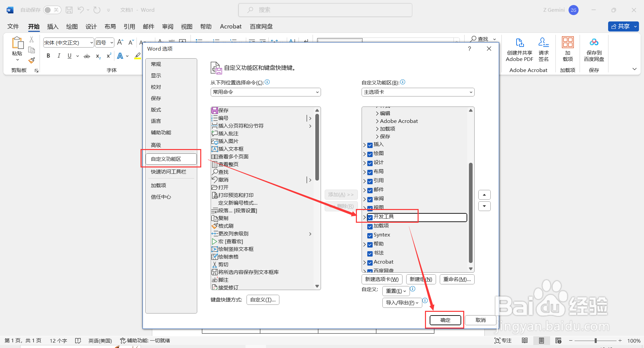This screenshot has width=644, height=348.
Task: Click the Format Painter brush in the ribbon
Action: pos(32,60)
